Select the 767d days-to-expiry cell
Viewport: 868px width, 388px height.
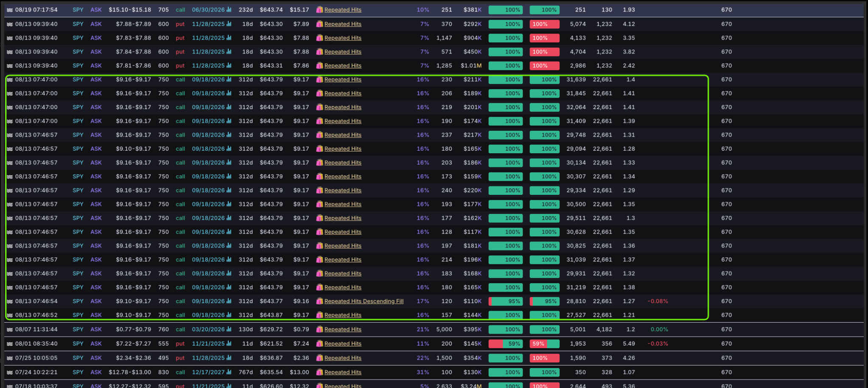[x=246, y=372]
